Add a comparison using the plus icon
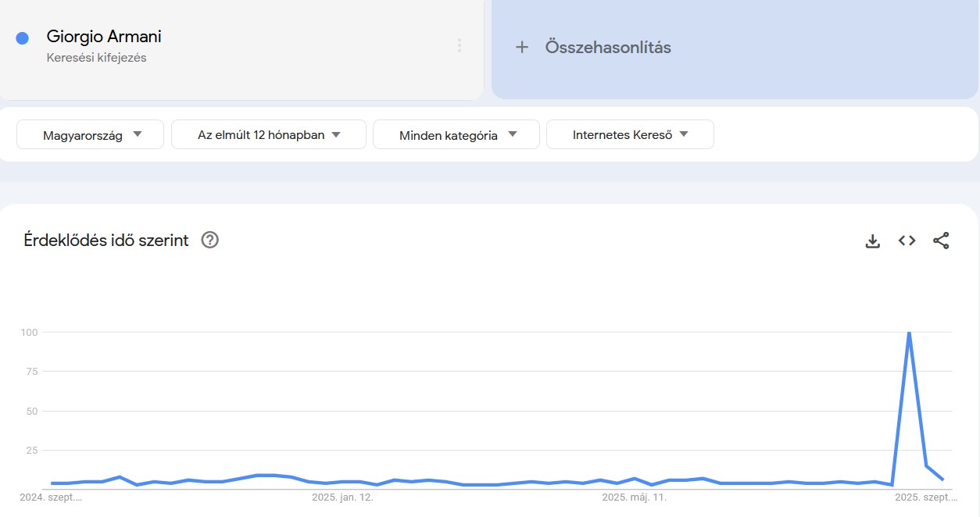 (x=521, y=47)
